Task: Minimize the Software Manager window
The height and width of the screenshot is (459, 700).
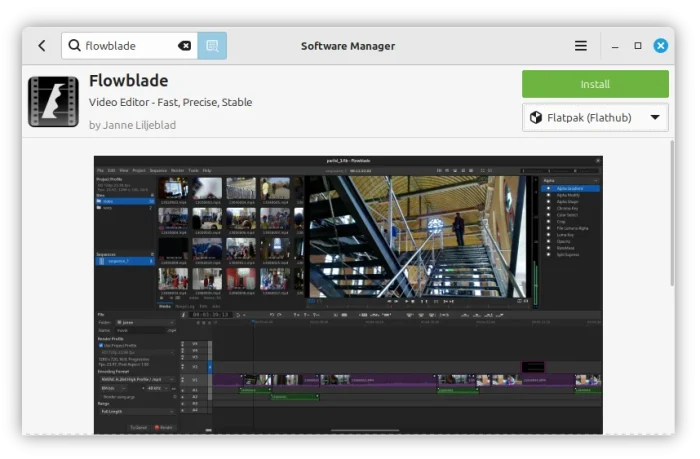Action: click(x=615, y=46)
